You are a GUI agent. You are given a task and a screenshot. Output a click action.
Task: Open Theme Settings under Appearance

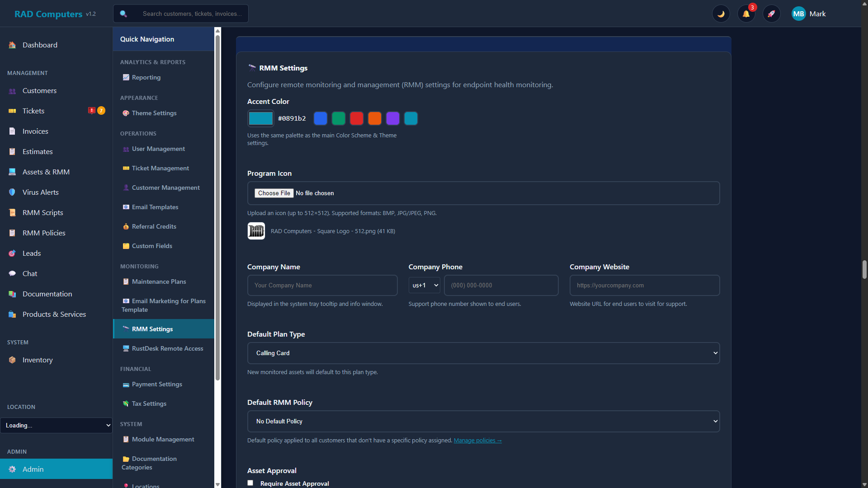point(154,113)
